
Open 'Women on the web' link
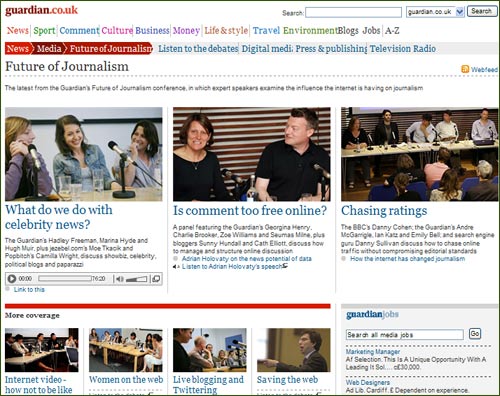click(x=126, y=380)
